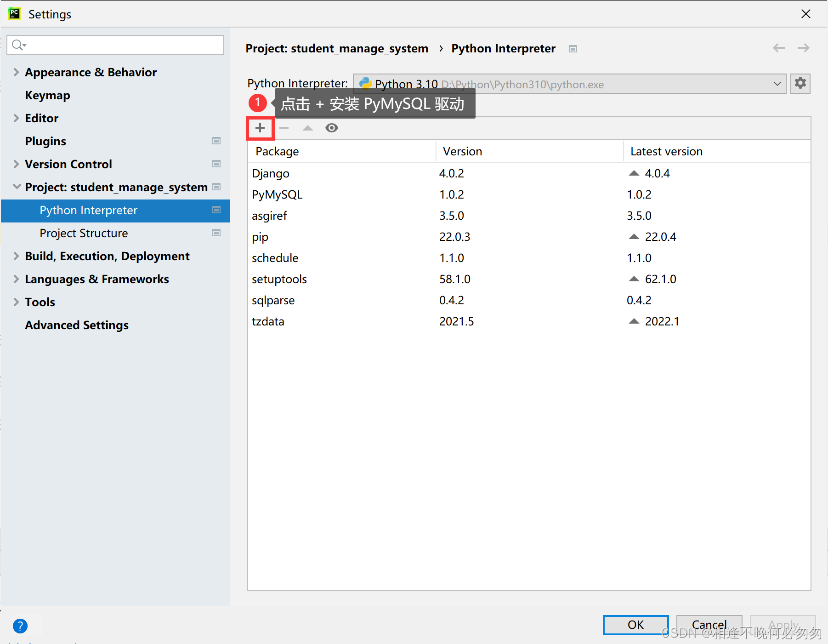Screen dimensions: 828x644
Task: Expand the Tools section
Action: [16, 302]
